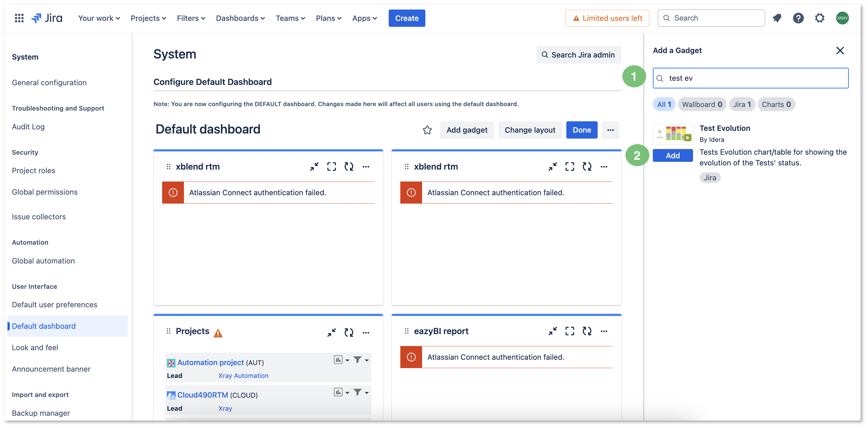This screenshot has width=868, height=428.
Task: Open Project roles in sidebar
Action: coord(33,170)
